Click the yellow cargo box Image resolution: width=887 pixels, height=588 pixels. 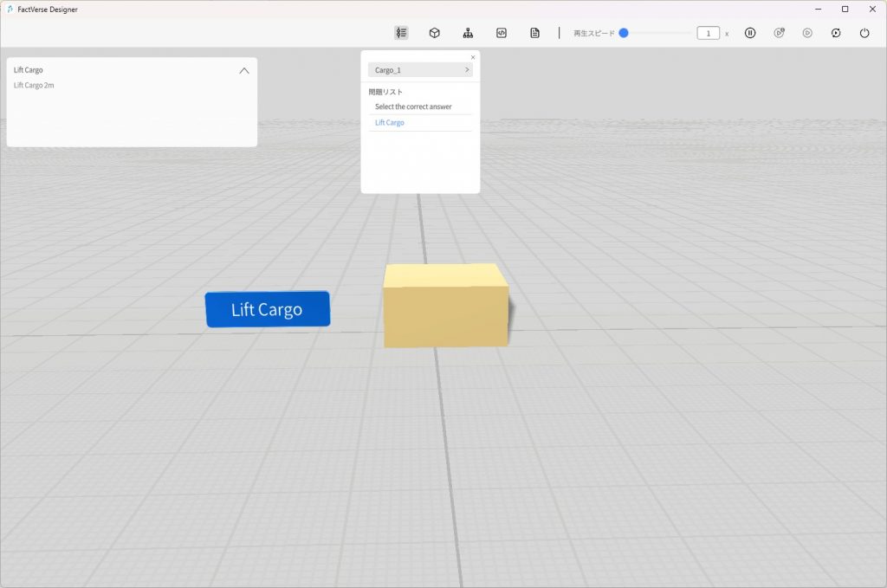coord(445,307)
